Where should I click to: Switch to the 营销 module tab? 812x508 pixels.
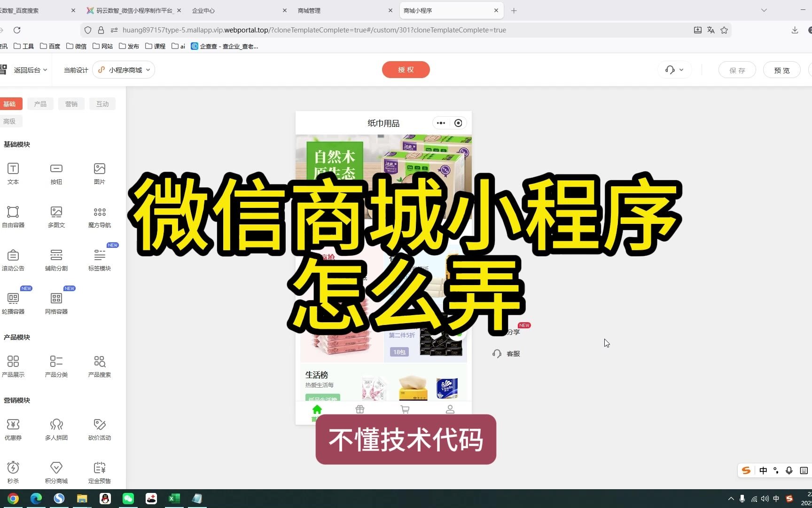(x=71, y=104)
